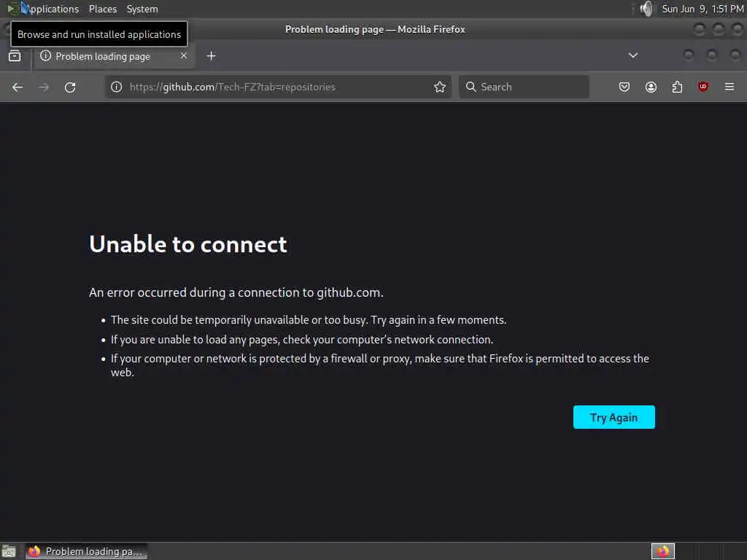
Task: Expand the list all tabs chevron
Action: [632, 55]
